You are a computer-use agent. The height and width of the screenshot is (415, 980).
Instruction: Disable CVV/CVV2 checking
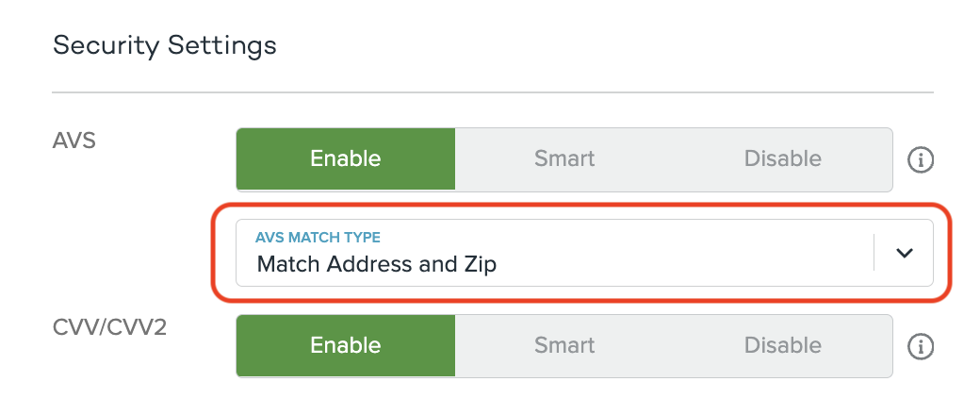(x=782, y=346)
